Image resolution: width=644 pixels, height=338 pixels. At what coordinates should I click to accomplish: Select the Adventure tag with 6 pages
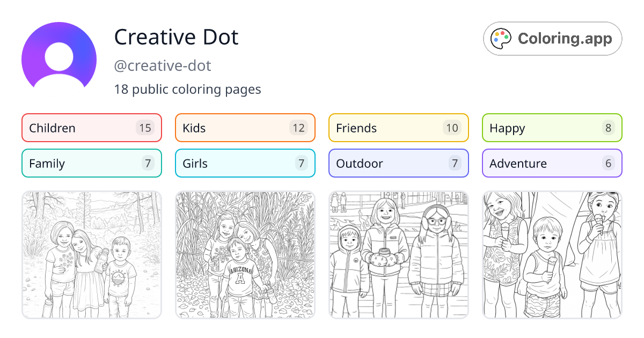pos(552,163)
